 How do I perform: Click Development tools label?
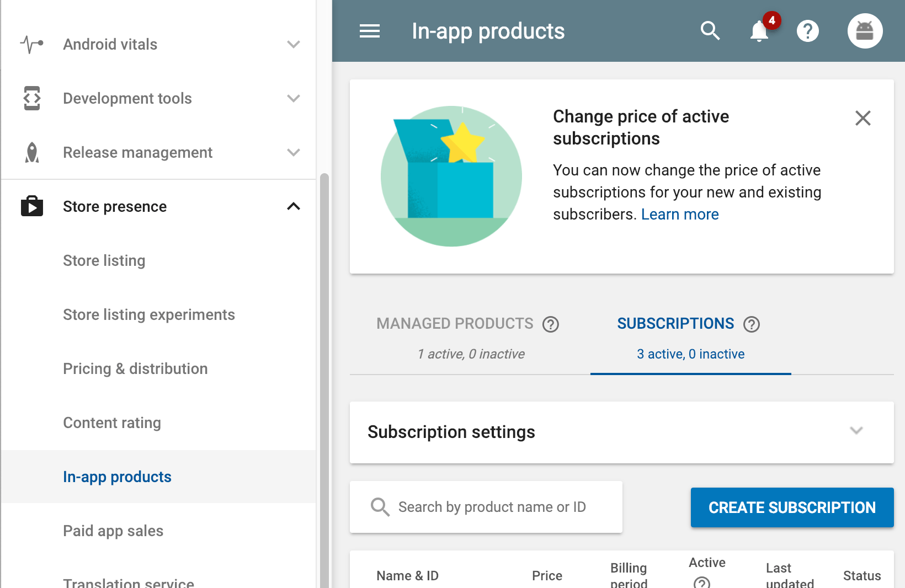(127, 98)
